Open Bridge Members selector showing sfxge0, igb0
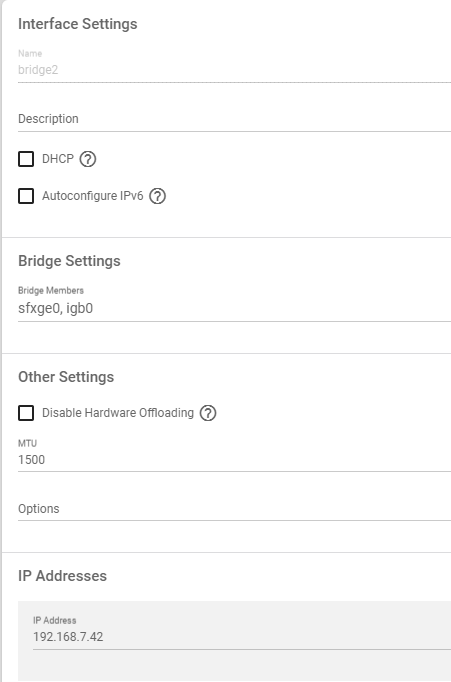451x682 pixels. (234, 308)
